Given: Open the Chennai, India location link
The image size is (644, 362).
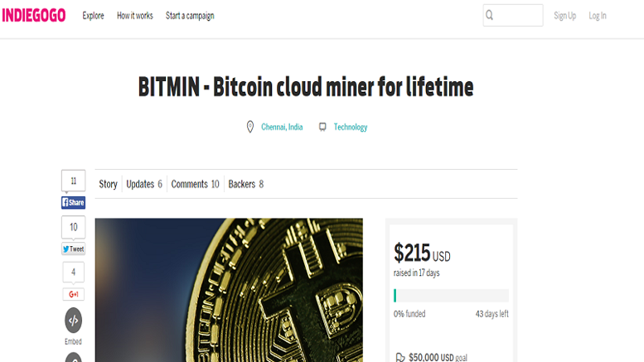Looking at the screenshot, I should pos(282,127).
